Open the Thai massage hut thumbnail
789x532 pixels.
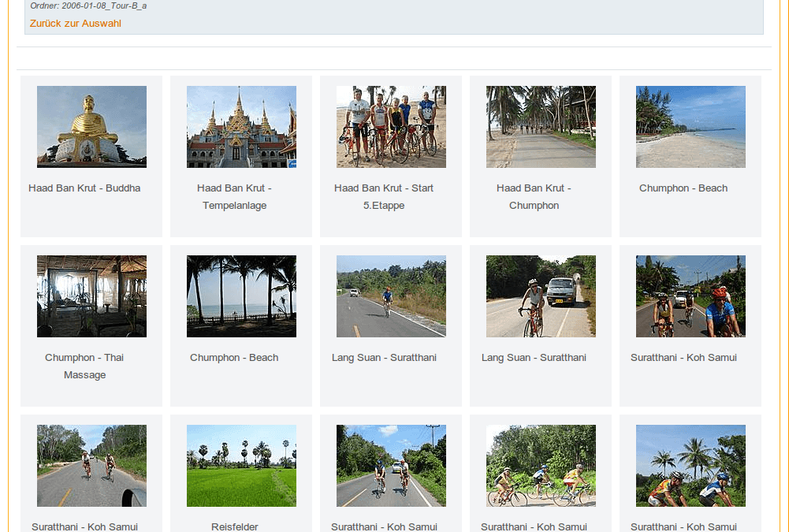tap(91, 296)
